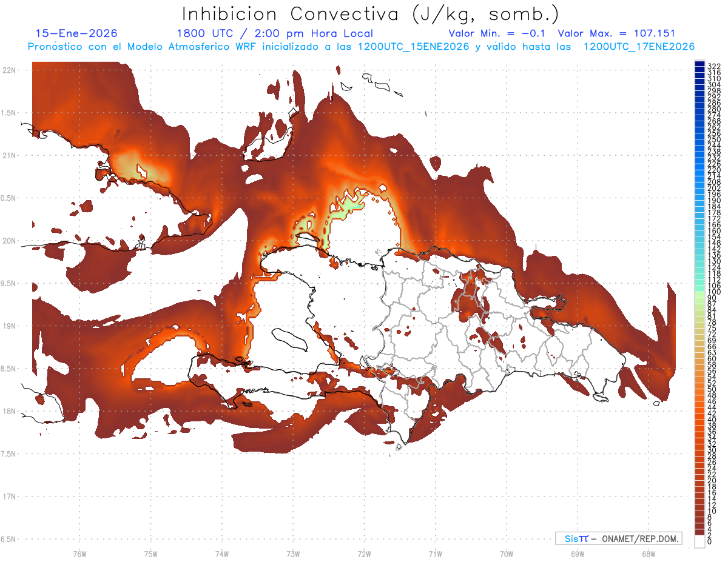Click the '73W' longitude label

pos(293,554)
